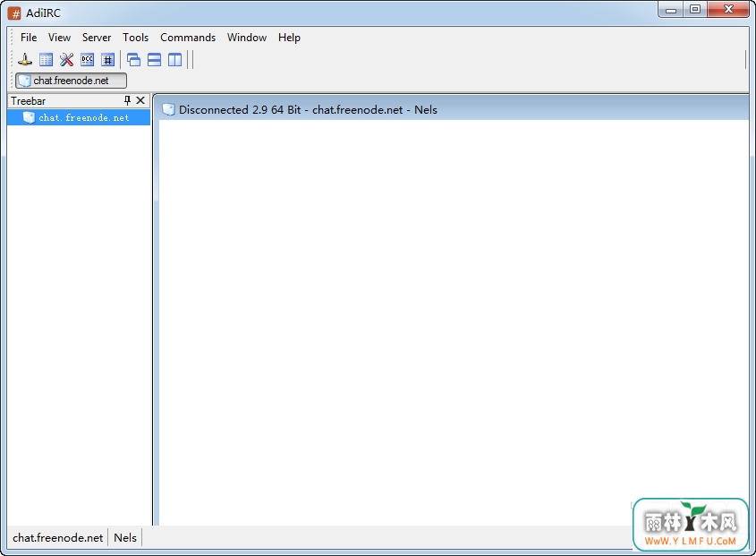Tile windows vertically via toolbar icon

pos(175,60)
